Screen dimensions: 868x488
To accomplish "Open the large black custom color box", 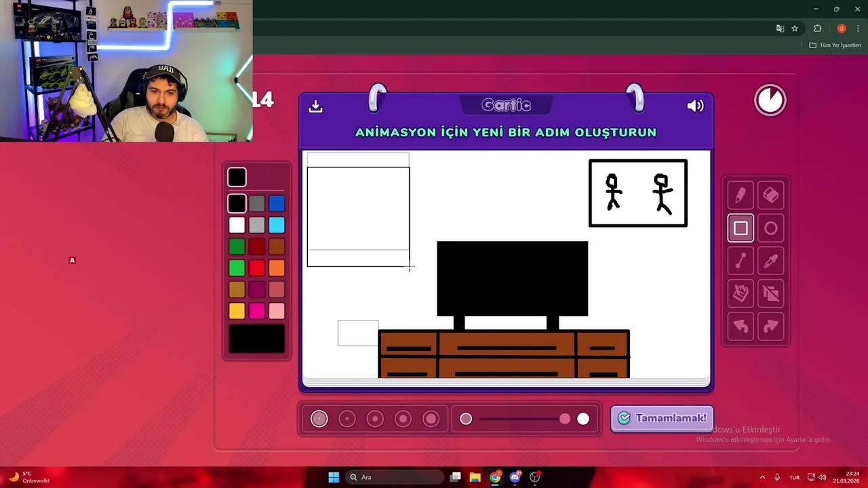I will pos(256,339).
